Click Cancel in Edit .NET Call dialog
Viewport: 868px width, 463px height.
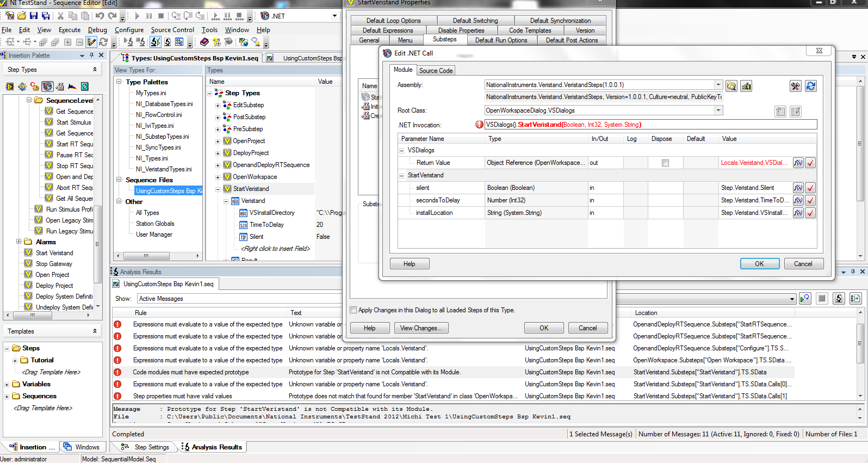pyautogui.click(x=803, y=264)
